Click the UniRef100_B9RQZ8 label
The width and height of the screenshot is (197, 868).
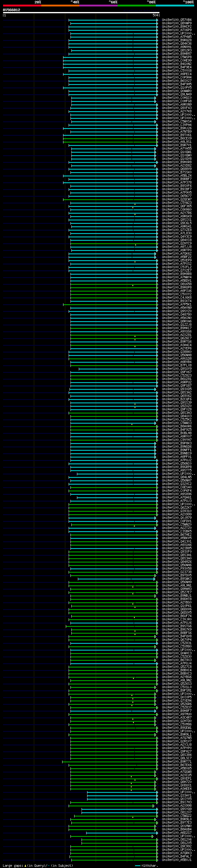pos(177,40)
